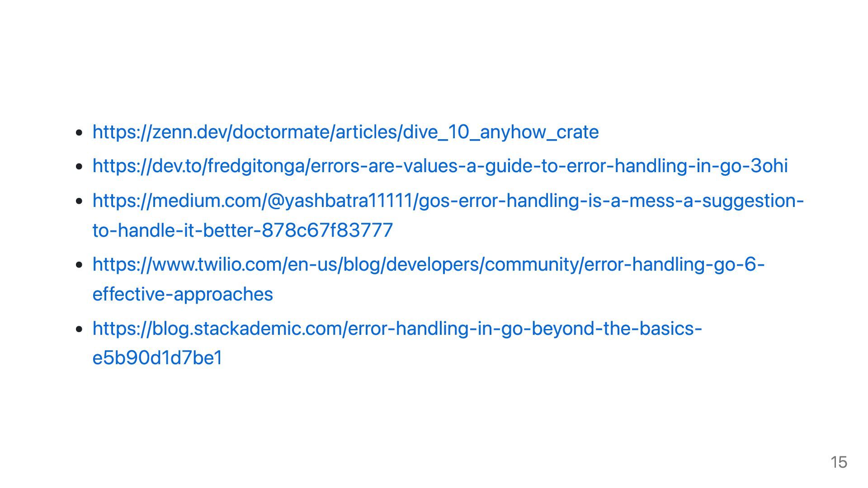Click the 'e5b90d1d7be1' wrapped link text
The width and height of the screenshot is (868, 488).
(157, 358)
